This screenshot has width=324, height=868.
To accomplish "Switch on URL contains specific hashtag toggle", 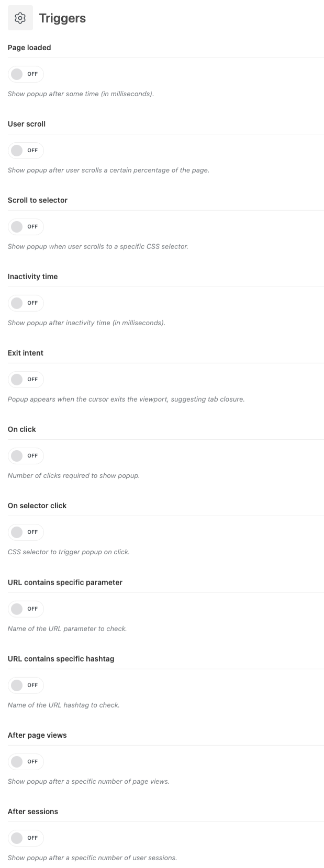I will [x=26, y=686].
